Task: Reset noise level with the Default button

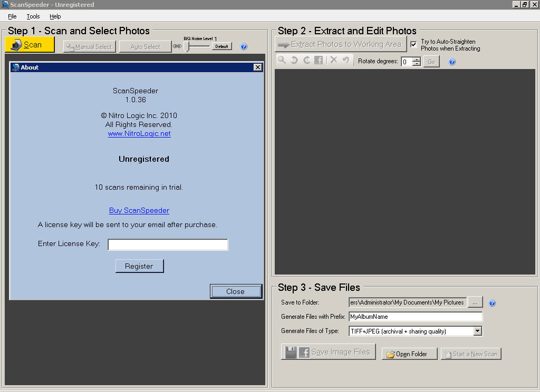Action: (x=222, y=46)
